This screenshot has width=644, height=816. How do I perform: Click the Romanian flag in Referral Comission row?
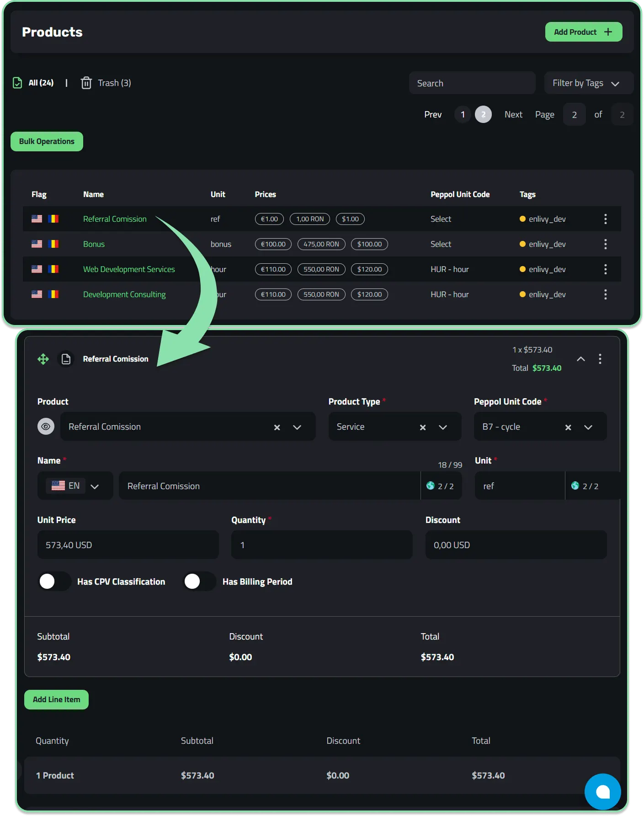click(53, 219)
